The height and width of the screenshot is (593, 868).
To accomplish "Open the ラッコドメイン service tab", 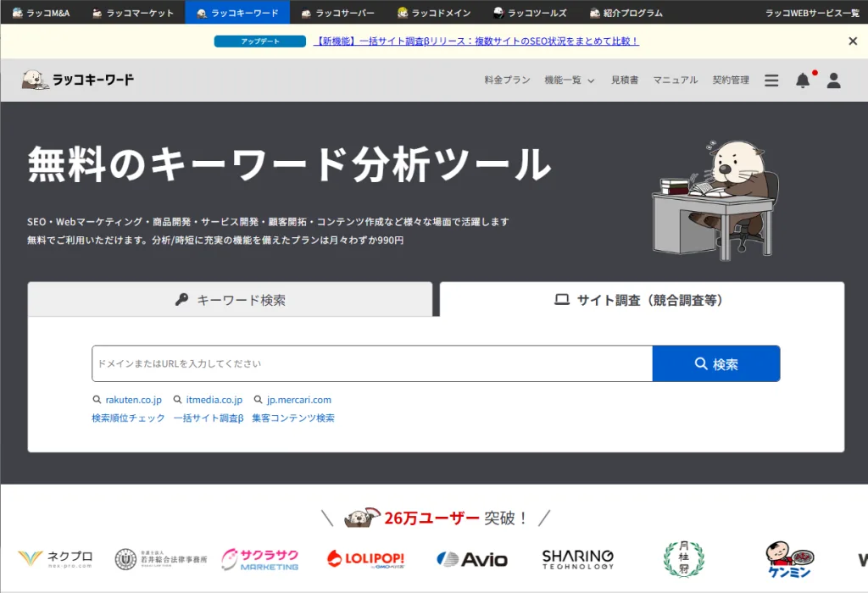I will click(434, 12).
